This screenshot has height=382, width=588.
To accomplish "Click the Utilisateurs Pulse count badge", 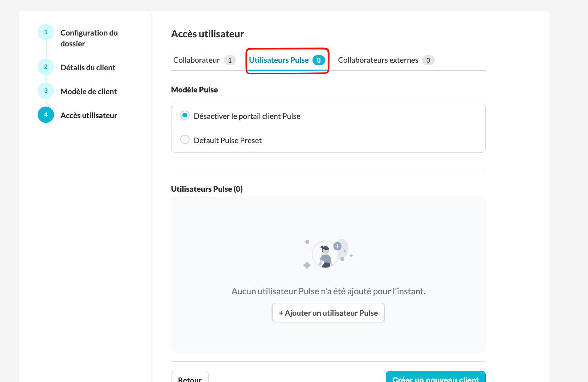I will click(319, 61).
